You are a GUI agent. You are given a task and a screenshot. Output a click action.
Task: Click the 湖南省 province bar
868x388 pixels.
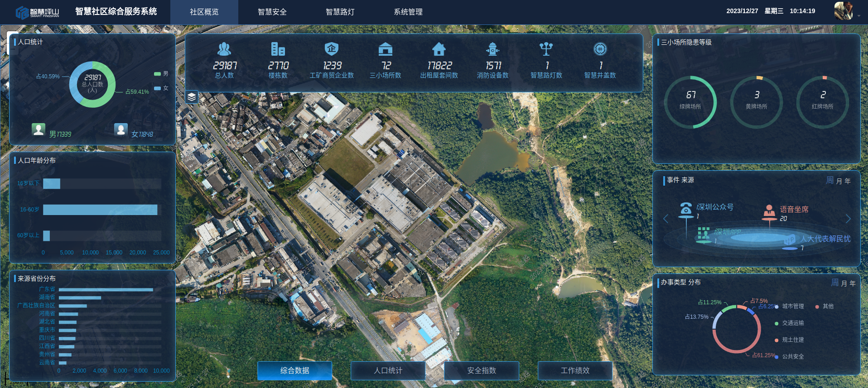[x=80, y=298]
